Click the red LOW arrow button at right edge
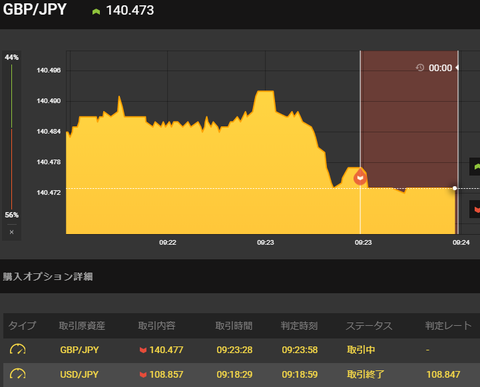This screenshot has height=387, width=480. point(475,209)
